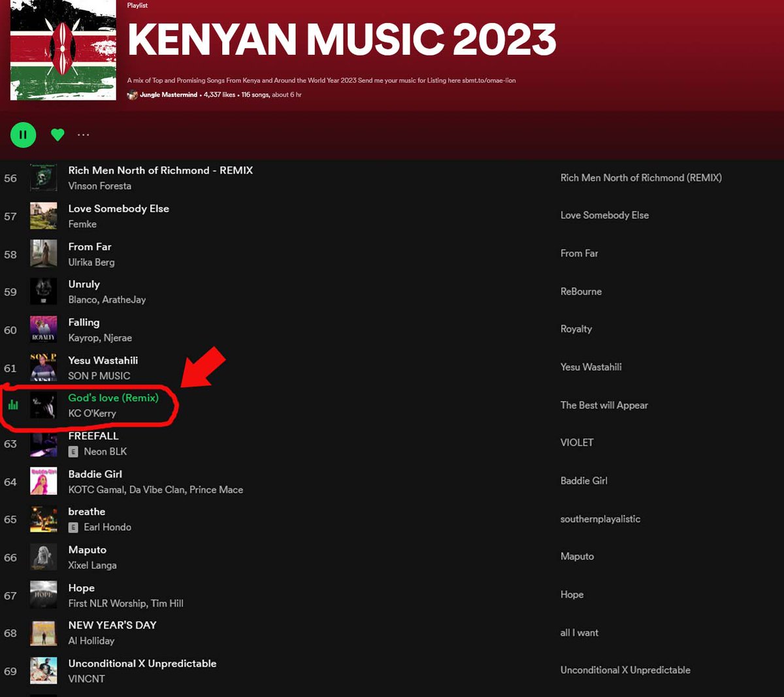
Task: Open artist AratheJay
Action: 124,300
